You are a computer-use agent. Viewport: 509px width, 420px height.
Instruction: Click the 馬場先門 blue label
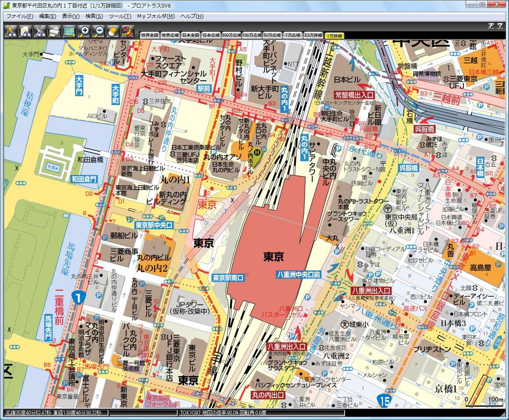coord(49,328)
